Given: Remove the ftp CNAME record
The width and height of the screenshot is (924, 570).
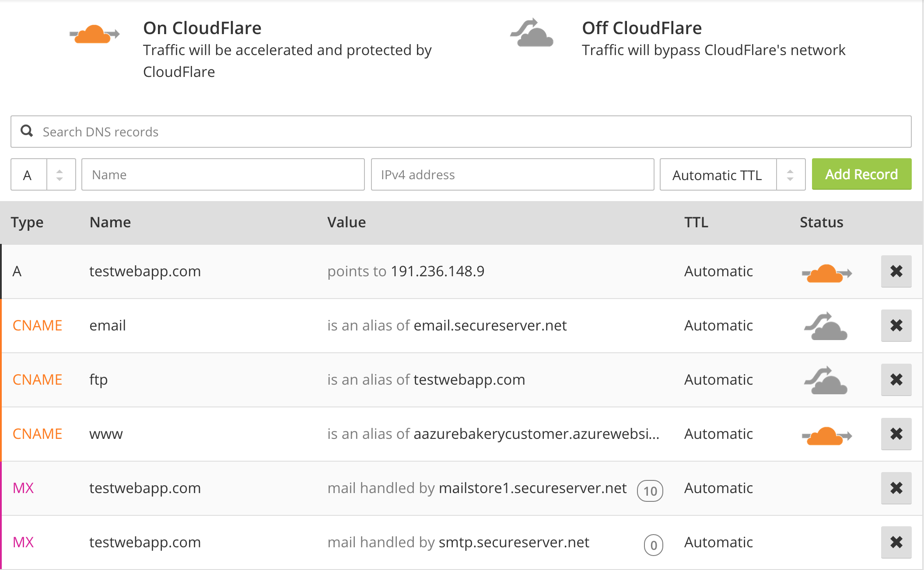Looking at the screenshot, I should click(896, 380).
